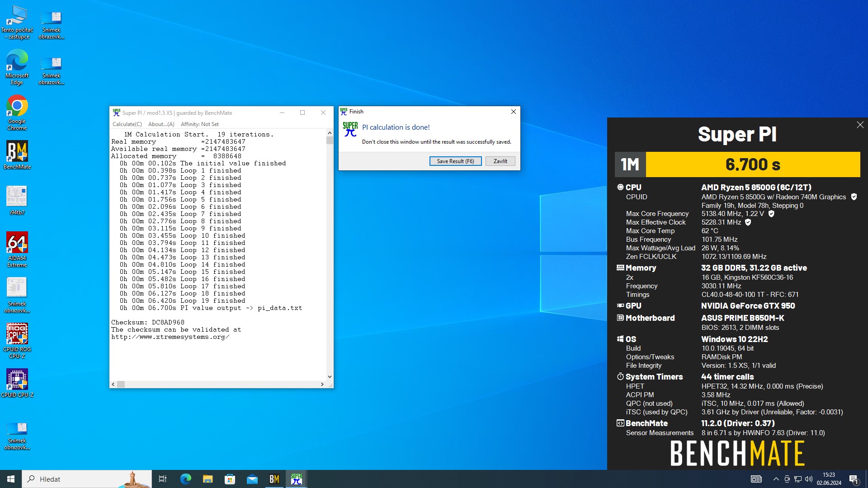This screenshot has width=868, height=488.
Task: Click 1M Calculation Start line in log
Action: [x=199, y=135]
